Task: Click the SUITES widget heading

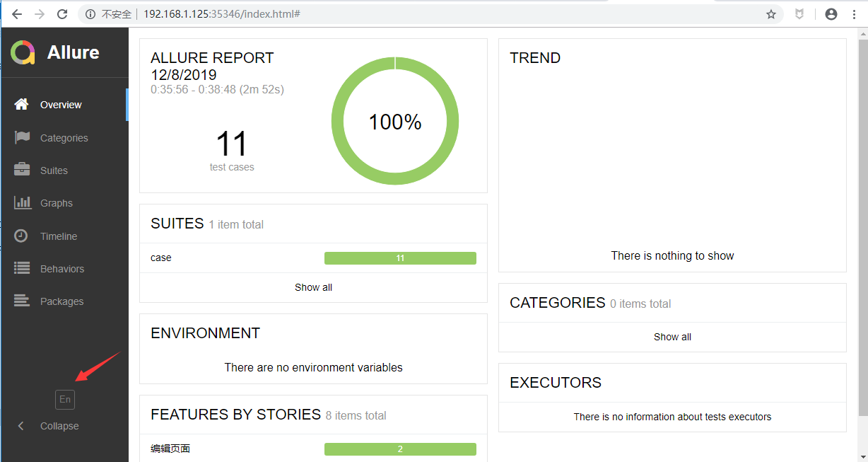Action: tap(177, 224)
